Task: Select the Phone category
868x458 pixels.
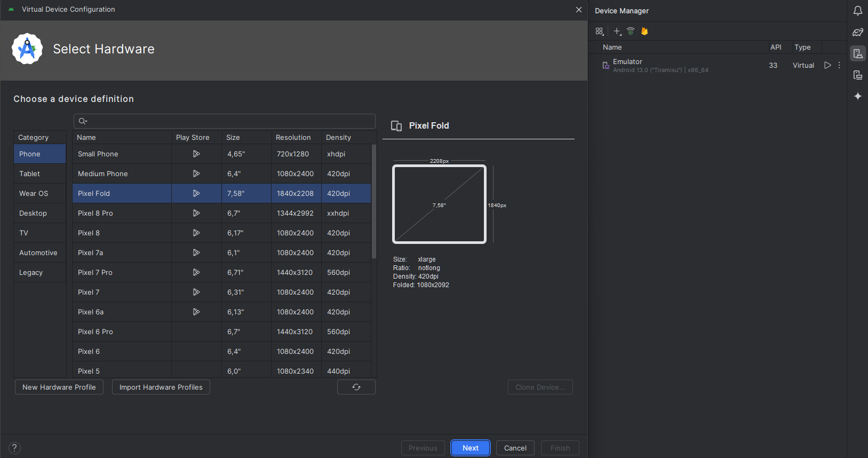Action: 40,154
